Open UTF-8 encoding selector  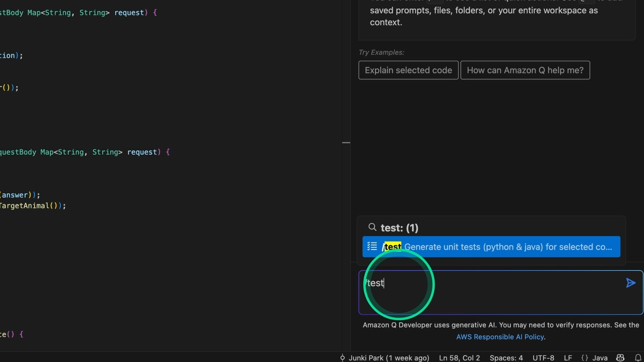(x=543, y=358)
